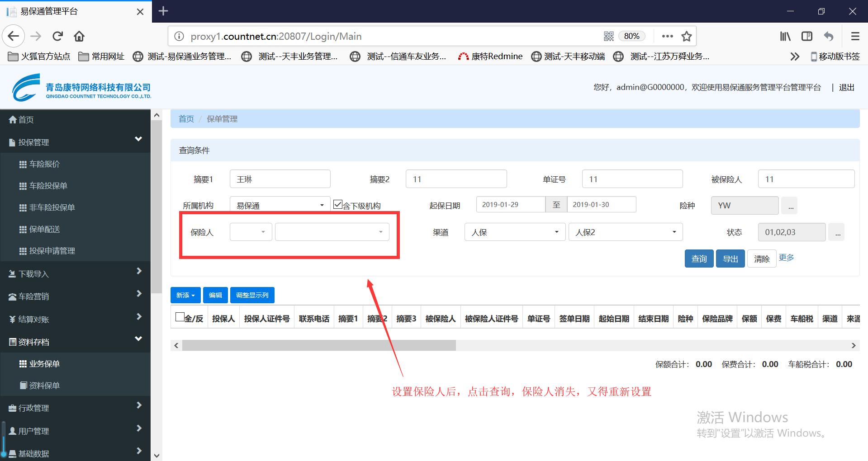Toggle the 含下级机构 checkbox

coord(337,204)
